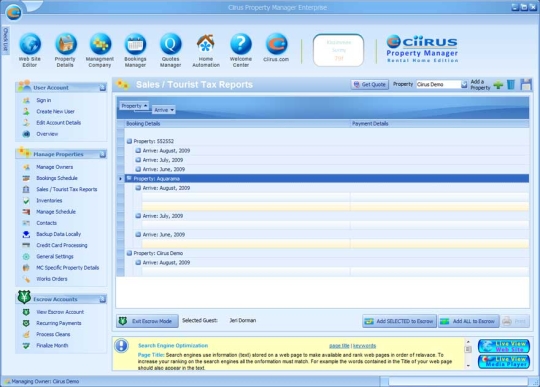This screenshot has width=540, height=387.
Task: Click the Kissimmee weather widget
Action: point(338,50)
